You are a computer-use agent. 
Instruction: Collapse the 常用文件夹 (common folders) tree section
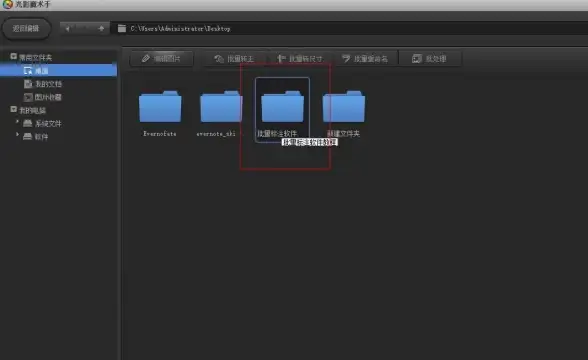pyautogui.click(x=14, y=57)
